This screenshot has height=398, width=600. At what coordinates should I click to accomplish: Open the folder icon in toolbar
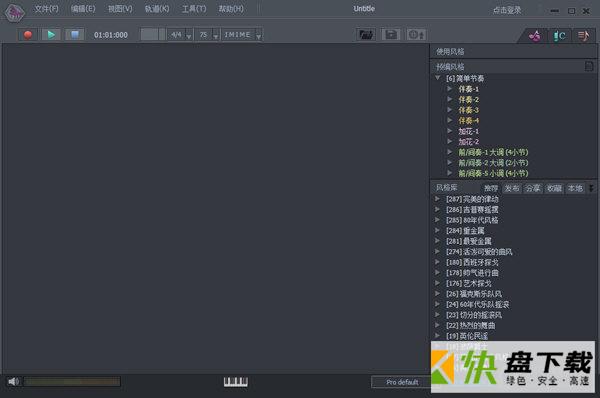(x=366, y=35)
